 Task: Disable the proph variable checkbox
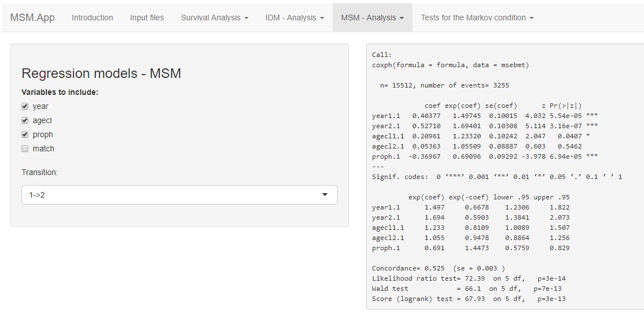click(25, 134)
